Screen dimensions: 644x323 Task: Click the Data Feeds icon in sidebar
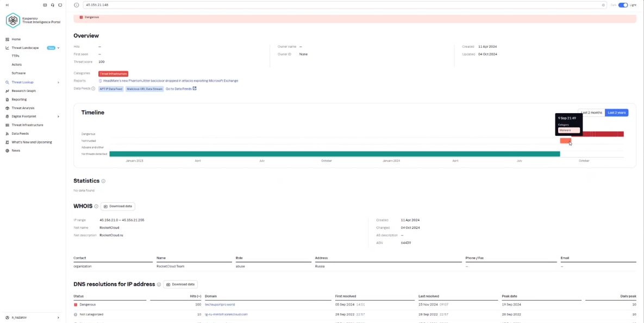pyautogui.click(x=8, y=134)
